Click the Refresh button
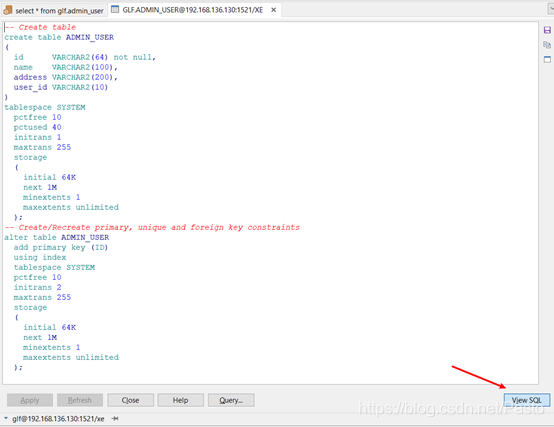554x427 pixels. point(80,400)
